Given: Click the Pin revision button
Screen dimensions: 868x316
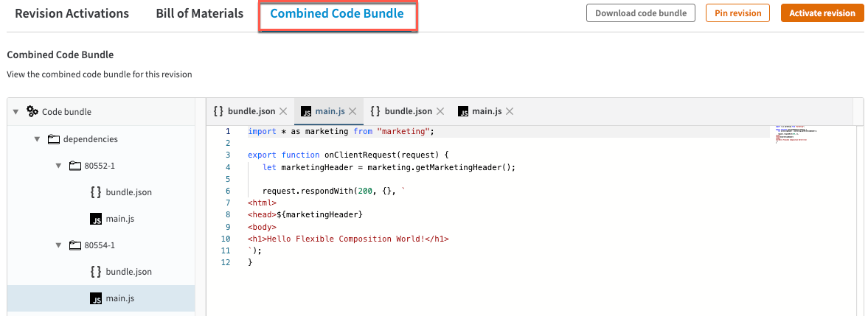Looking at the screenshot, I should coord(737,13).
